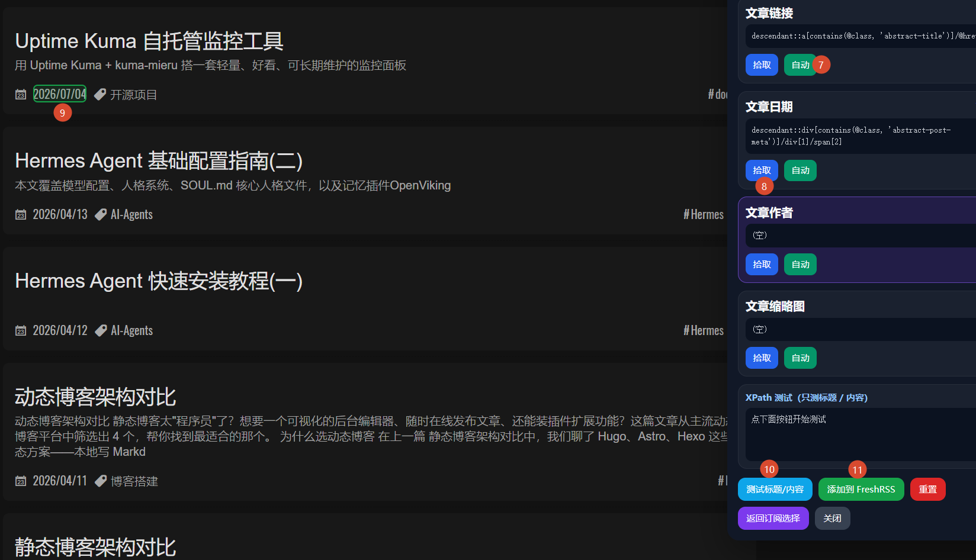Select the date 2026/04/13
The image size is (976, 560).
pos(60,214)
